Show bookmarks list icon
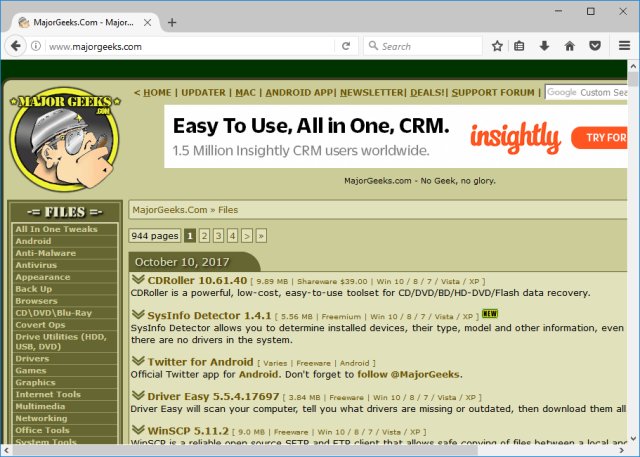Screen dimensions: 640x457 click(520, 46)
